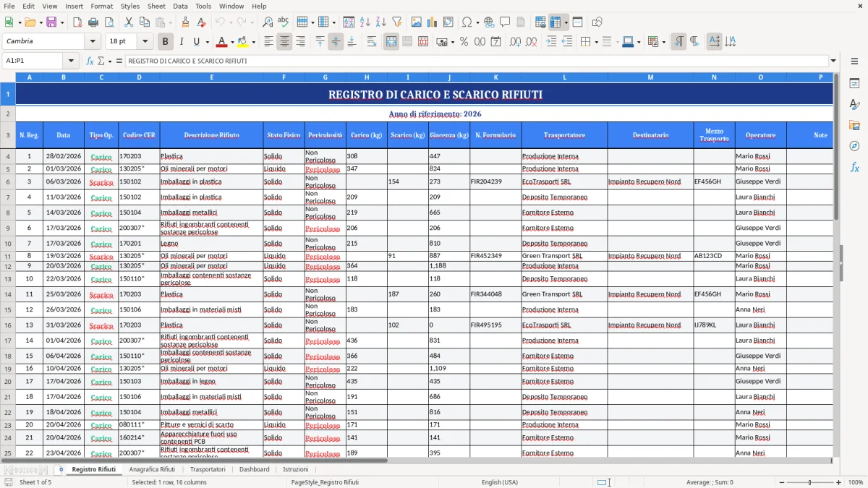The width and height of the screenshot is (868, 488).
Task: Open the Styles menu
Action: tap(130, 6)
